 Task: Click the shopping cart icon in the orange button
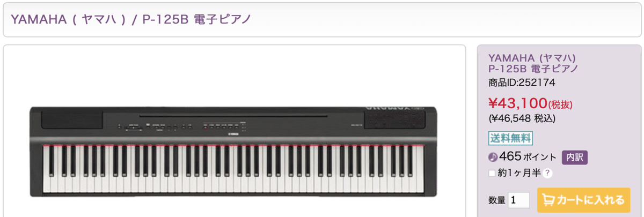[549, 200]
